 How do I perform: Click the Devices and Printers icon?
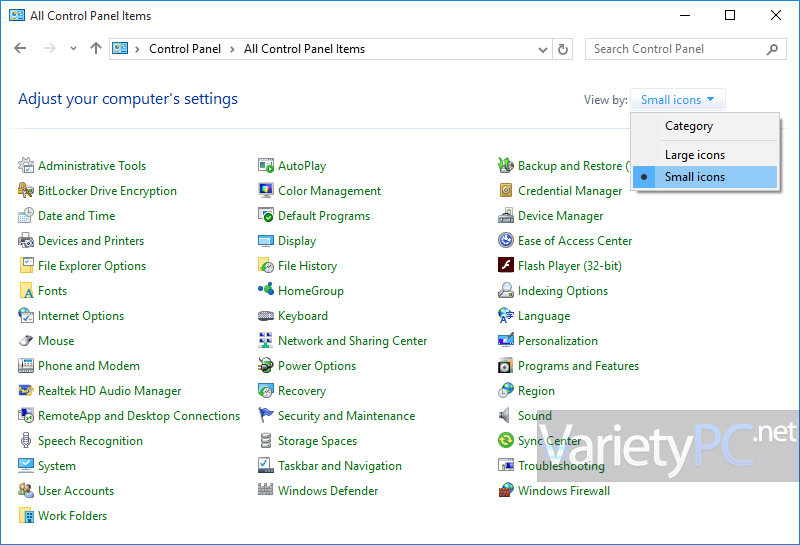[x=26, y=240]
